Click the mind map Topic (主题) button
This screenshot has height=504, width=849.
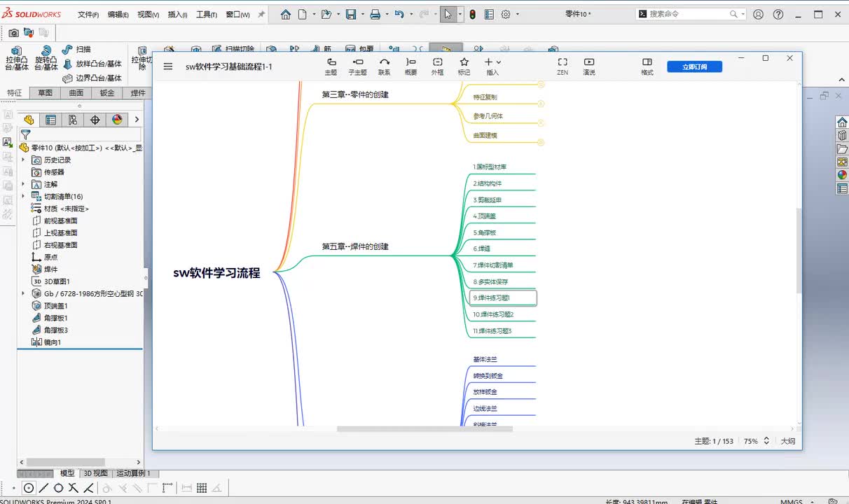331,66
